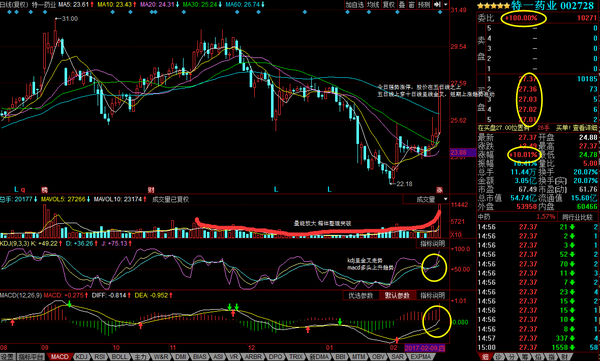The width and height of the screenshot is (600, 361).
Task: Toggle moving averages with 均线 button
Action: pos(373,5)
